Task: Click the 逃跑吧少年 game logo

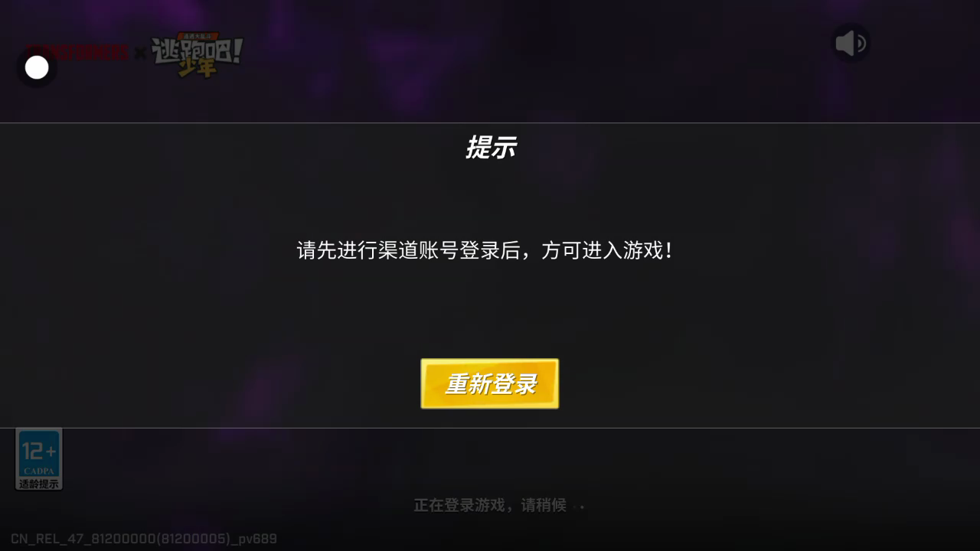Action: pyautogui.click(x=197, y=55)
